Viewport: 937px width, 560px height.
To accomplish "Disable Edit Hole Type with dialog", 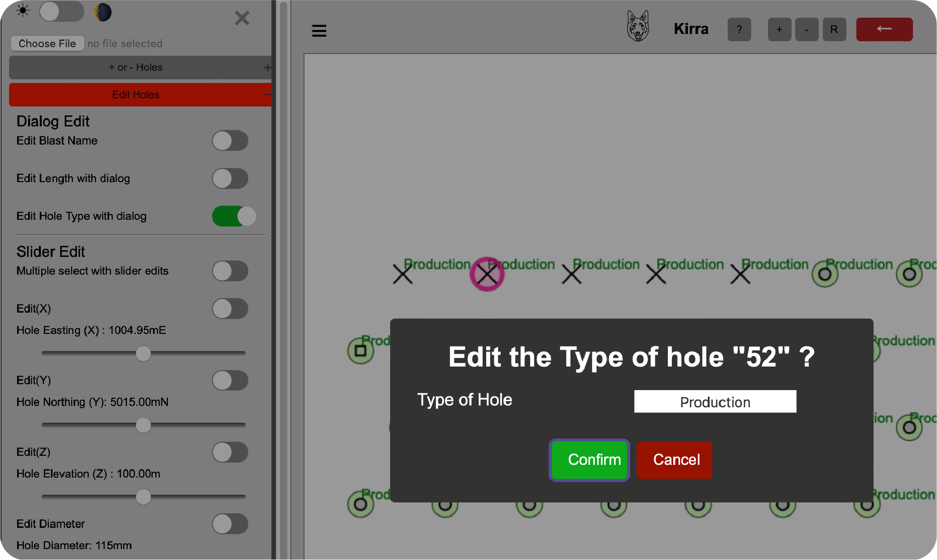I will click(x=233, y=216).
